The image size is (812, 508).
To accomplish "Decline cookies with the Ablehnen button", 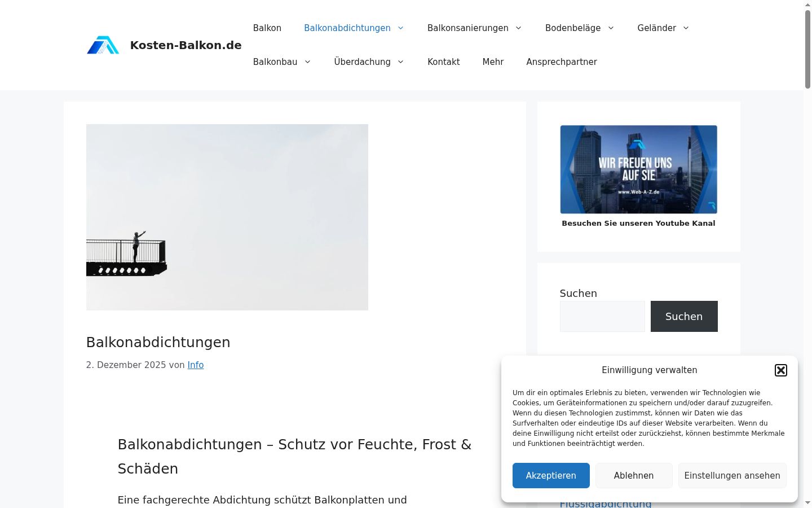I will 634,475.
